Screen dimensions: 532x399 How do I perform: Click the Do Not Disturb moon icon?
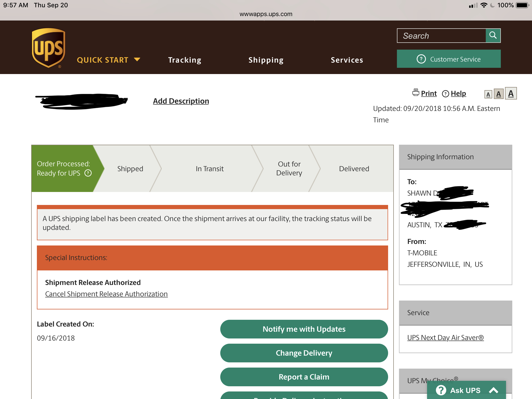click(x=492, y=5)
